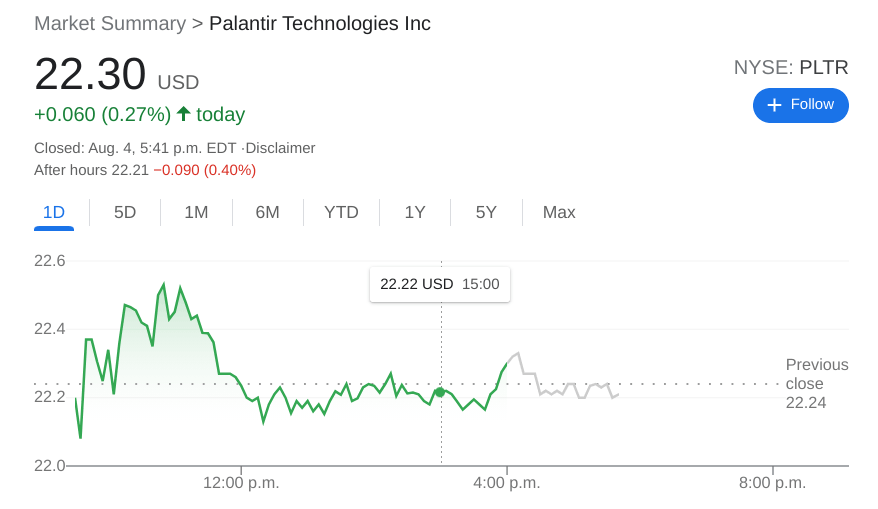The height and width of the screenshot is (509, 878).
Task: Select the 1D time range tab
Action: coord(54,212)
